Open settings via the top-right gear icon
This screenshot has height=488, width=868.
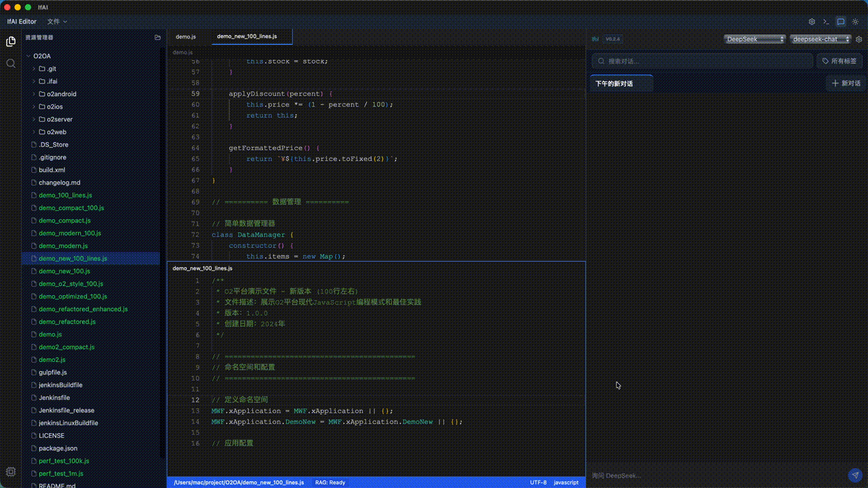[x=812, y=21]
